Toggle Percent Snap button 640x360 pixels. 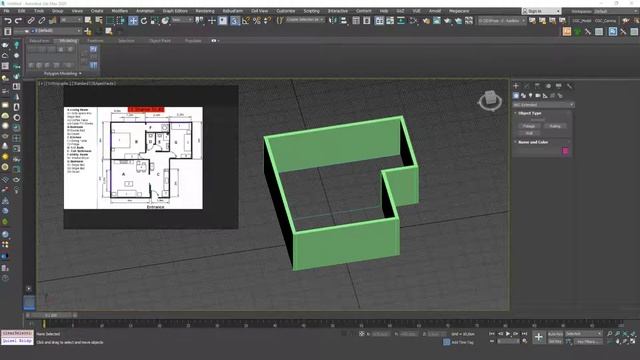257,20
